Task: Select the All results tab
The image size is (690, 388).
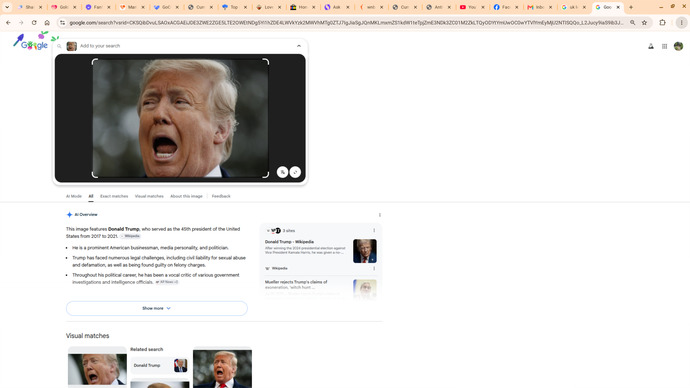Action: [91, 196]
